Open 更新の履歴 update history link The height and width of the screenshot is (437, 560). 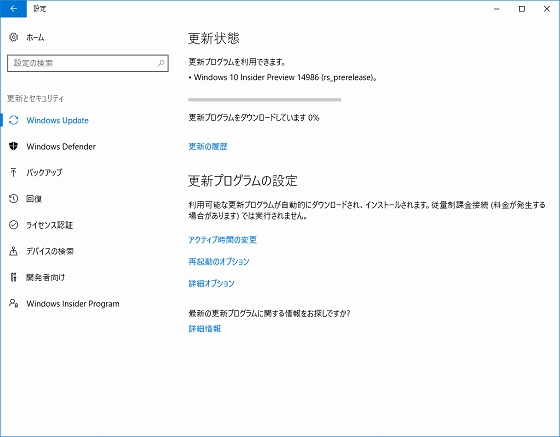tap(208, 146)
